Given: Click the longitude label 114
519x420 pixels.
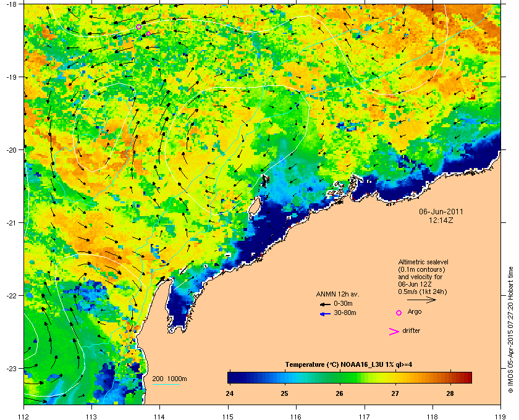Looking at the screenshot, I should click(160, 416).
